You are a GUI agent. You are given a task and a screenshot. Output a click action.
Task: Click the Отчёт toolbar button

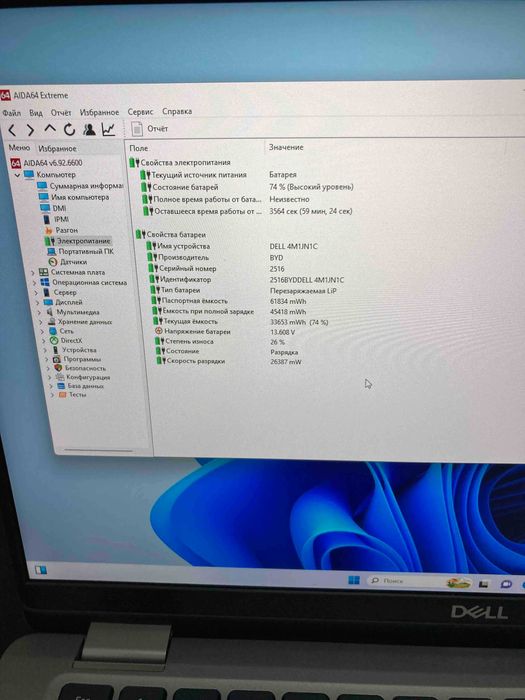[150, 129]
